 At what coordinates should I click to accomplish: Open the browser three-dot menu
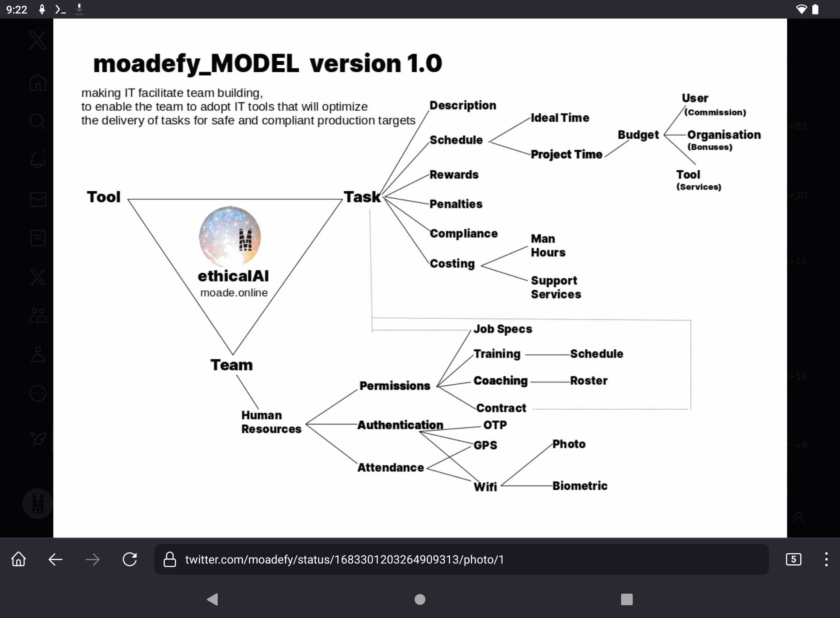tap(826, 559)
